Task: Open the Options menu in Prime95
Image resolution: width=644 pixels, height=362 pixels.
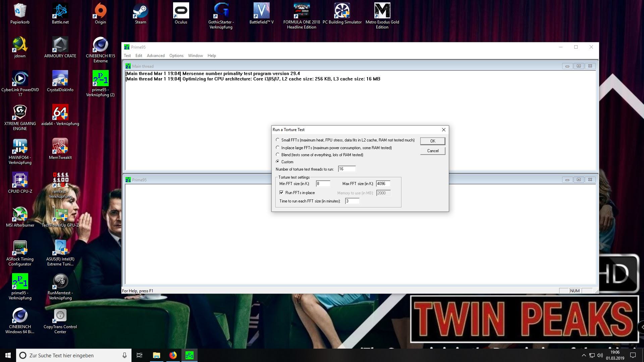Action: pyautogui.click(x=176, y=56)
